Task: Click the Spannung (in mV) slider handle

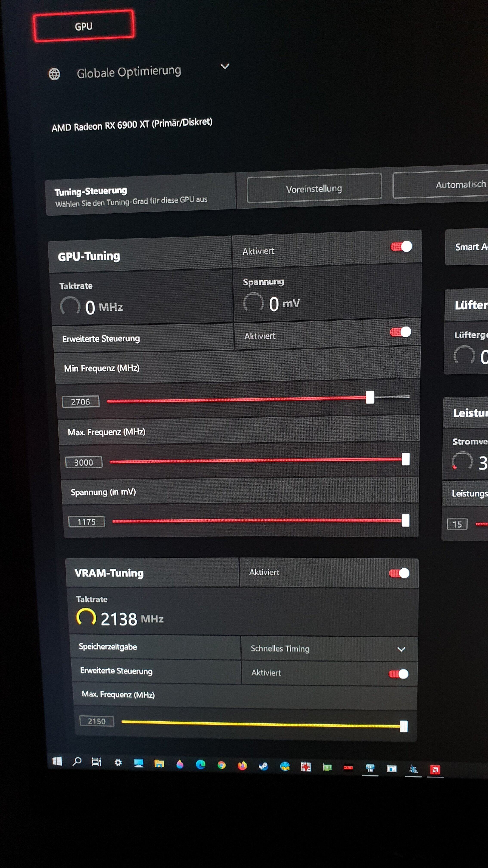Action: [405, 520]
